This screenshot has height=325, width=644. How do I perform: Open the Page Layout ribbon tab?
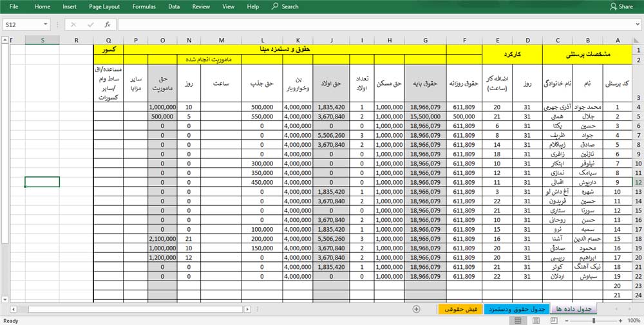[x=104, y=6]
